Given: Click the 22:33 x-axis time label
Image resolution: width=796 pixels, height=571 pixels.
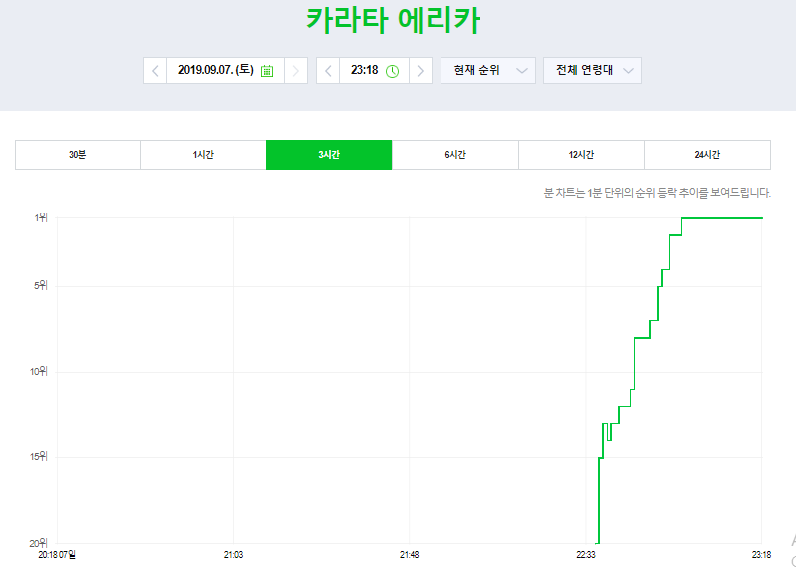Looking at the screenshot, I should [x=586, y=555].
